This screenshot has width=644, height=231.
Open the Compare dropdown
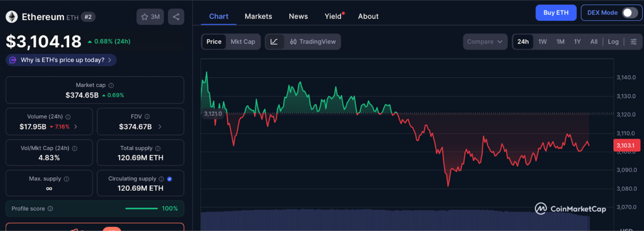[x=485, y=41]
